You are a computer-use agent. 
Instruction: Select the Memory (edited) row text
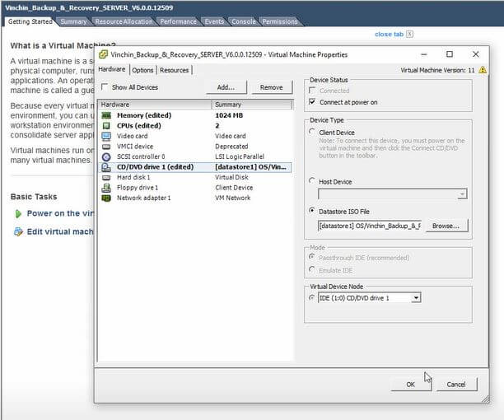[x=144, y=115]
